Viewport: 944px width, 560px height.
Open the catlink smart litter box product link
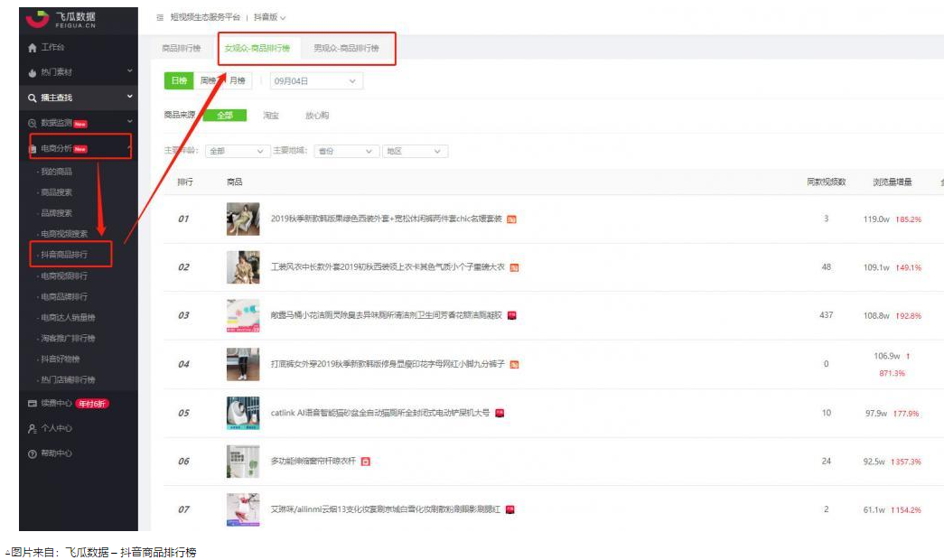tap(379, 413)
